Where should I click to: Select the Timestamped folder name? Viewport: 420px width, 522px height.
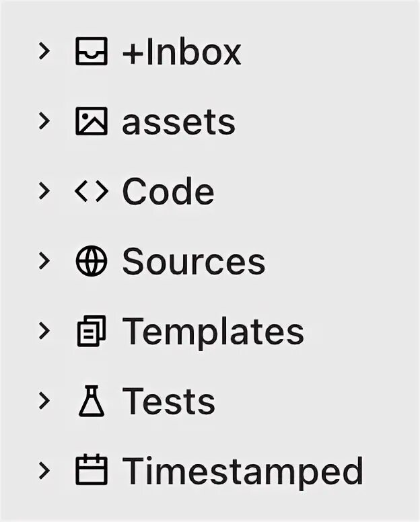click(242, 471)
